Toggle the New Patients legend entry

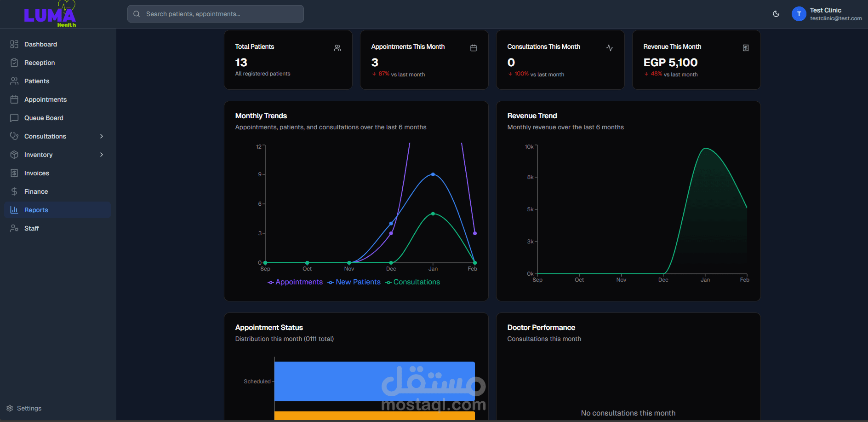pos(354,282)
